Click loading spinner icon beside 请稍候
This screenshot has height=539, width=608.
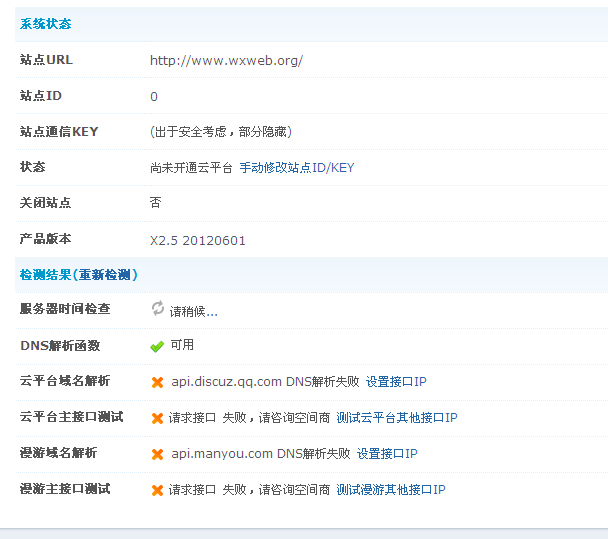click(157, 309)
